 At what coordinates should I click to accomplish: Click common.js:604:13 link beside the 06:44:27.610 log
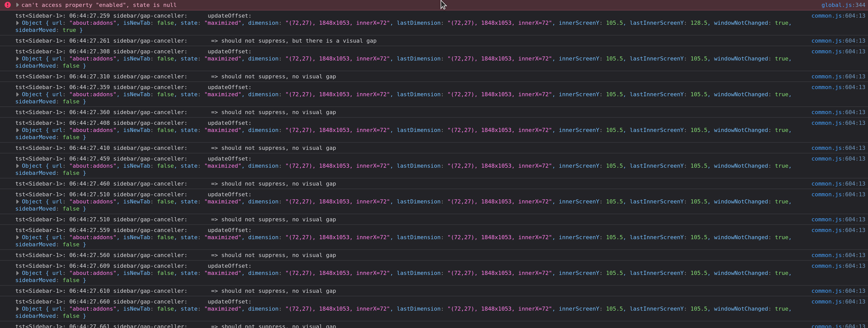pyautogui.click(x=838, y=291)
